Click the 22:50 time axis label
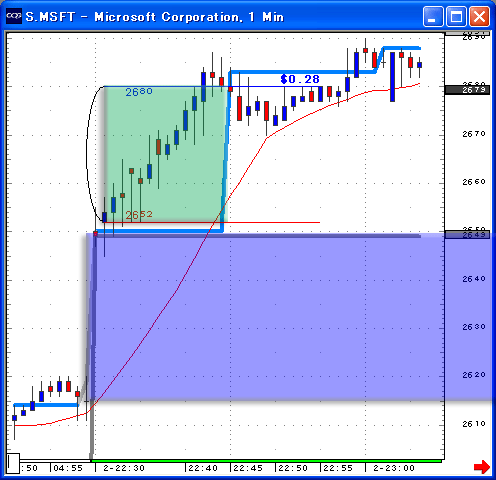496x480 pixels. tap(293, 468)
